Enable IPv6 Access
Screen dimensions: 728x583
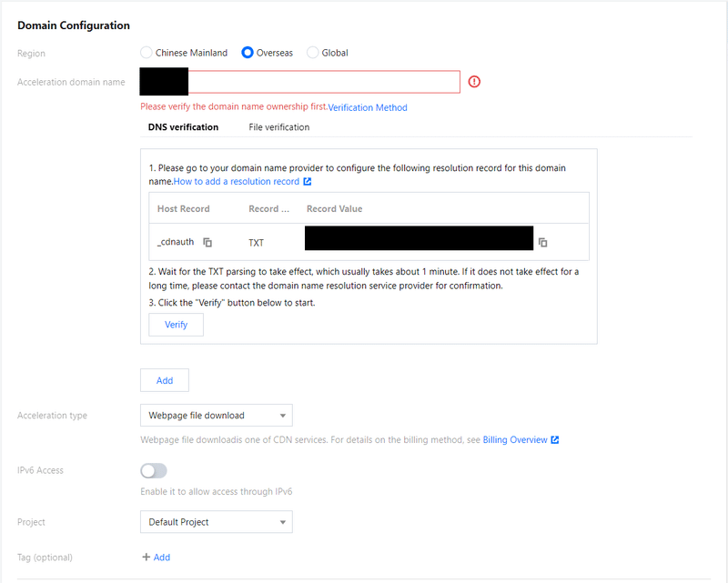pos(153,470)
